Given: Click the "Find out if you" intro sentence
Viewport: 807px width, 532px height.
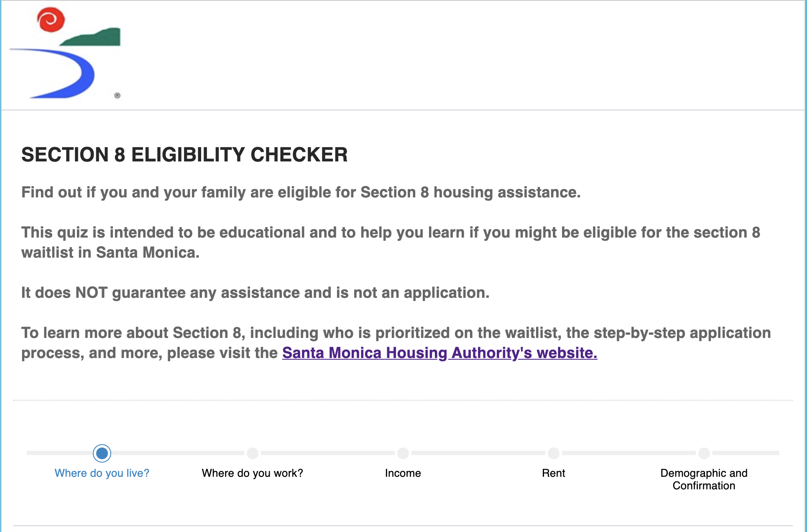Looking at the screenshot, I should (301, 192).
